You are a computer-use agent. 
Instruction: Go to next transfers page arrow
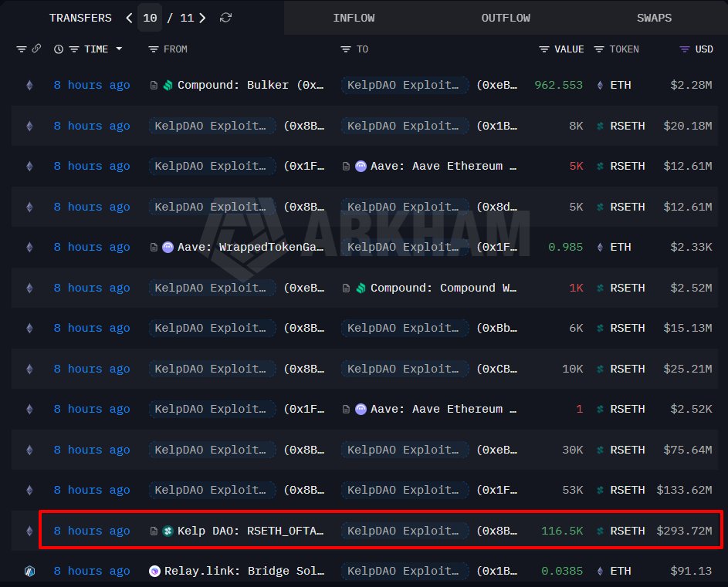click(x=202, y=18)
